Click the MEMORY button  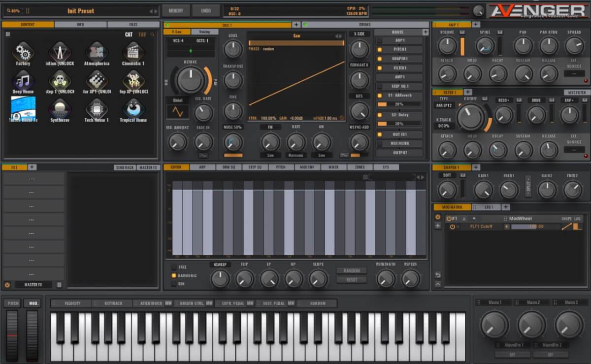click(x=176, y=11)
